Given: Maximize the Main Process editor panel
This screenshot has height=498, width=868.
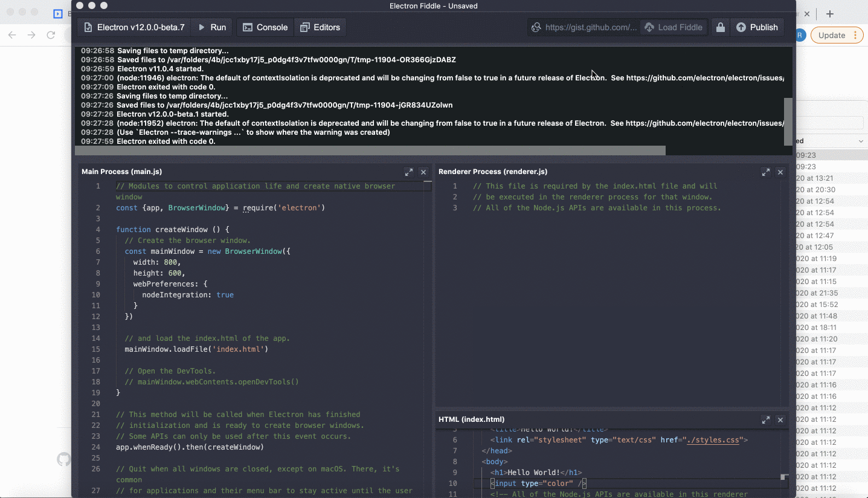Looking at the screenshot, I should coord(409,172).
